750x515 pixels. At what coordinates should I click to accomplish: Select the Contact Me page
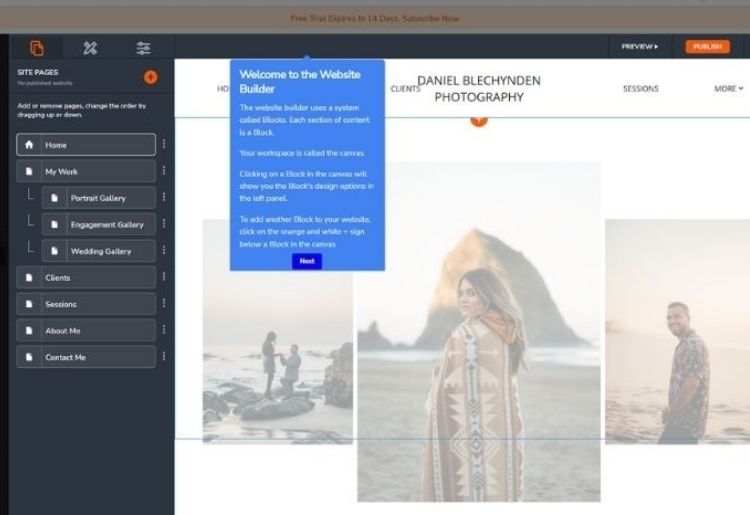86,357
